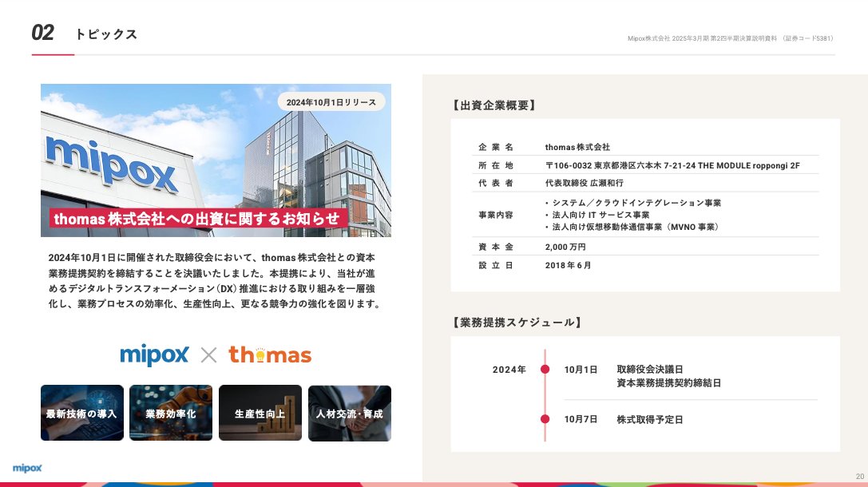The image size is (868, 487).
Task: Select the 業務効率化 thumbnail
Action: coord(171,413)
